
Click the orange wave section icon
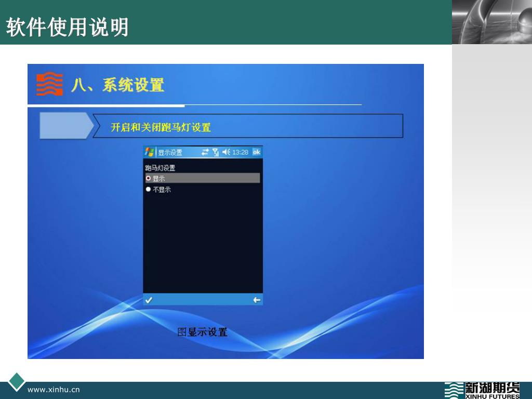tap(49, 84)
